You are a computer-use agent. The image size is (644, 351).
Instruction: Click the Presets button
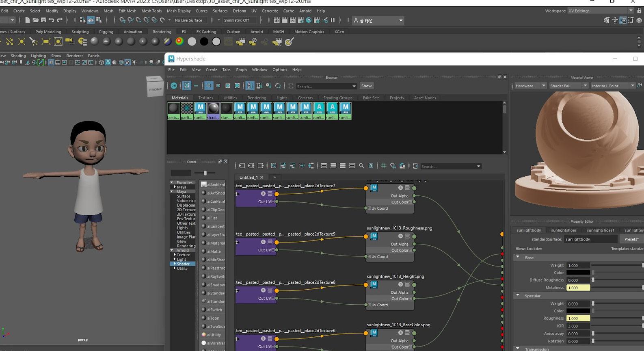[x=631, y=239]
